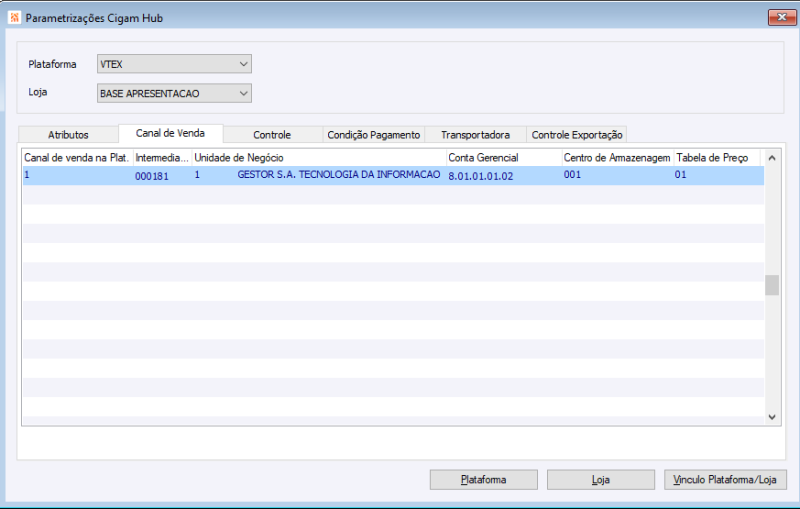Click the Centro de Armazenagem column header

(617, 158)
